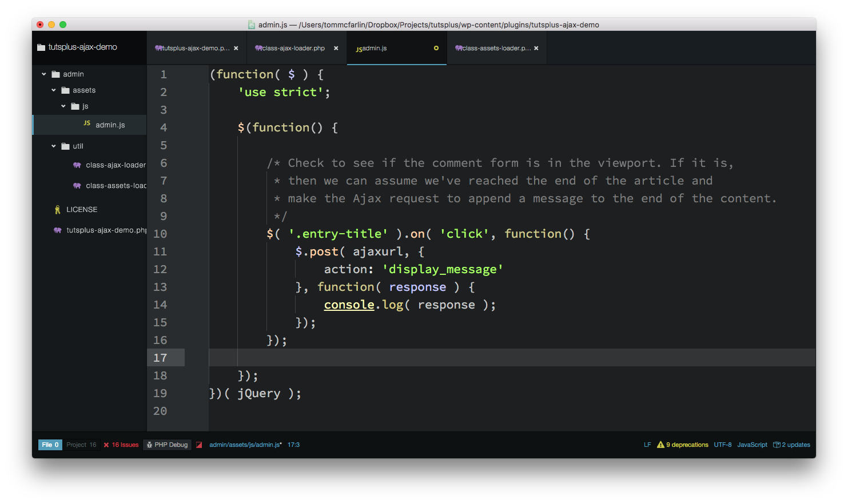Click the red linter square icon in status bar
This screenshot has width=848, height=504.
coord(199,445)
